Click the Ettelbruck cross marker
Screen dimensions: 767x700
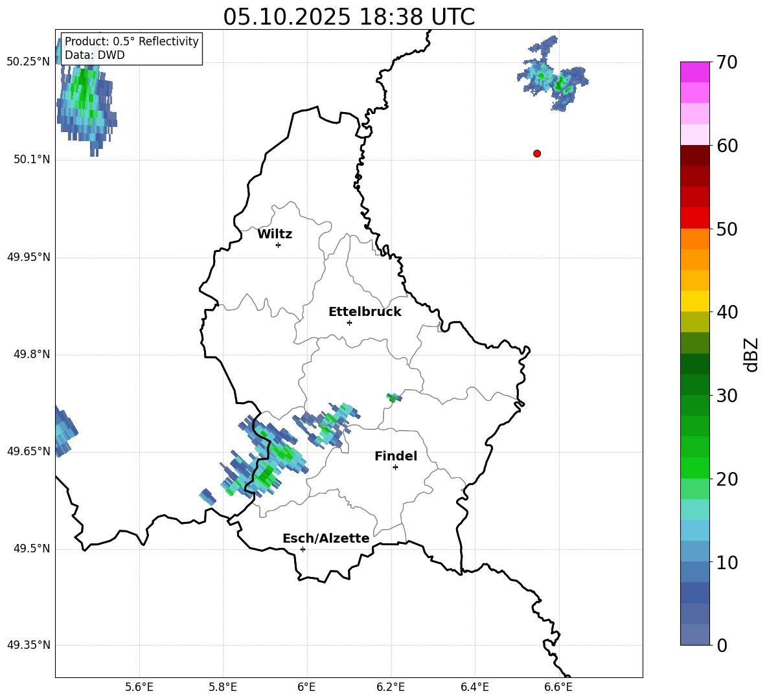point(349,322)
